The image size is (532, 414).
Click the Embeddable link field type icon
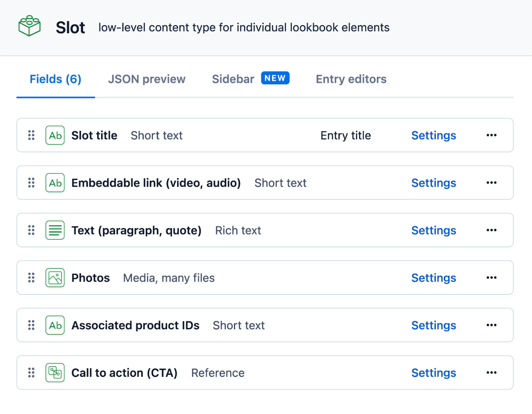[x=55, y=183]
